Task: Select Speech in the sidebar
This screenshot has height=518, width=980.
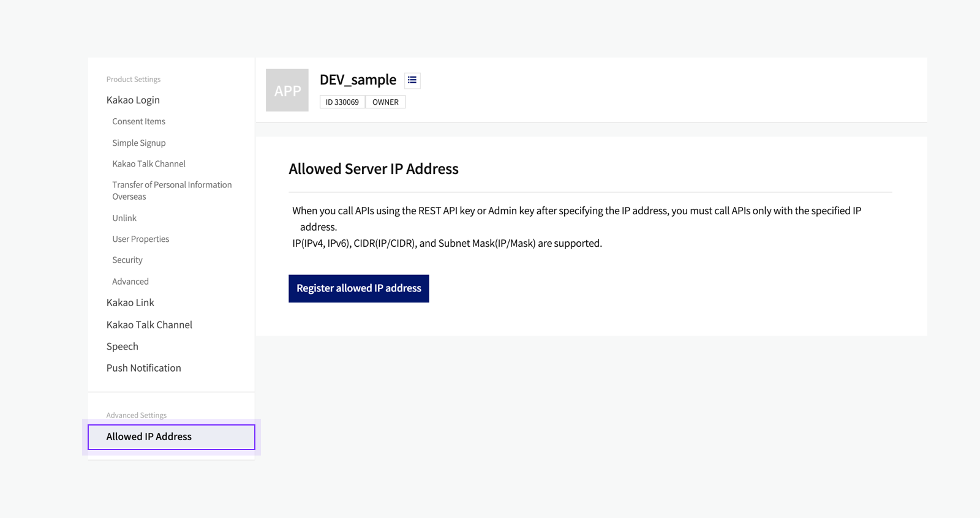Action: pos(123,346)
